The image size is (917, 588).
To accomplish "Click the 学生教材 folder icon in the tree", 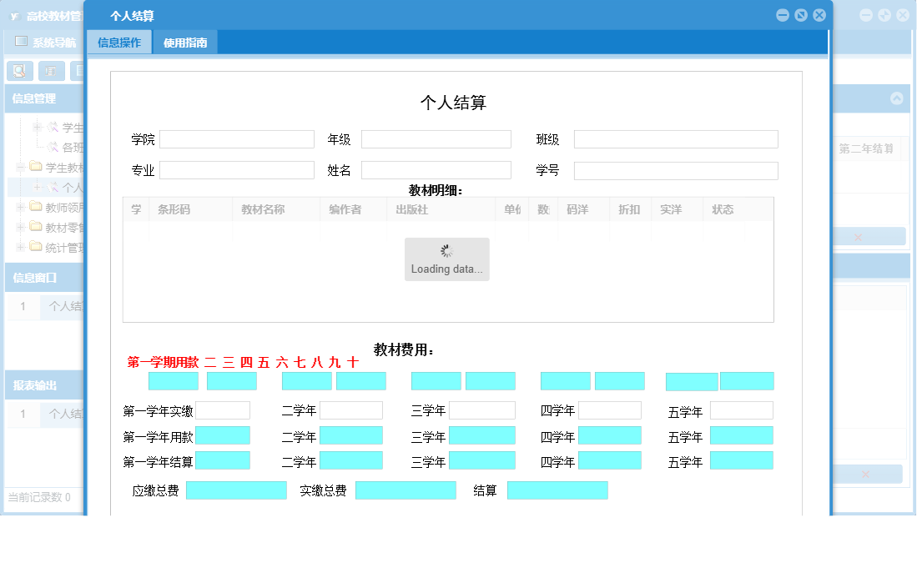I will click(36, 166).
